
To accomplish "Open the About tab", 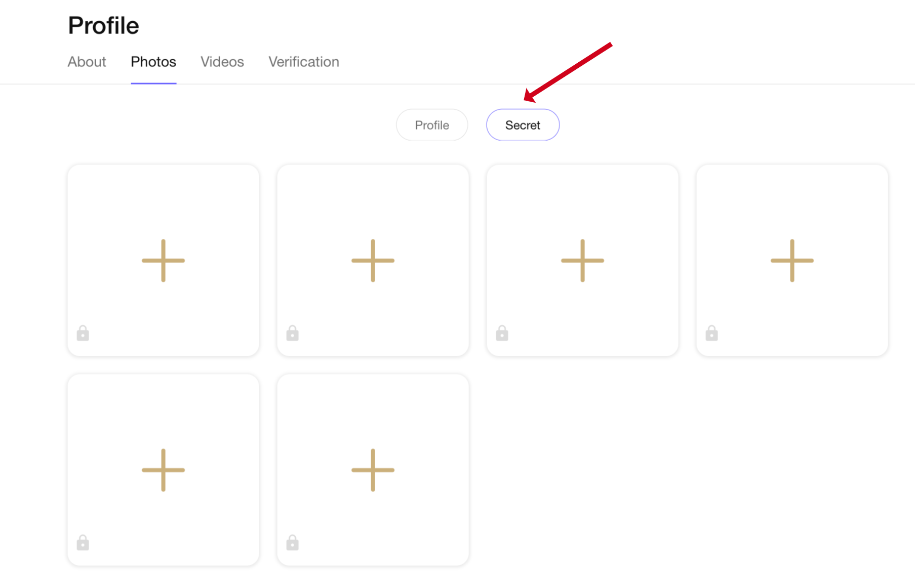I will click(87, 62).
